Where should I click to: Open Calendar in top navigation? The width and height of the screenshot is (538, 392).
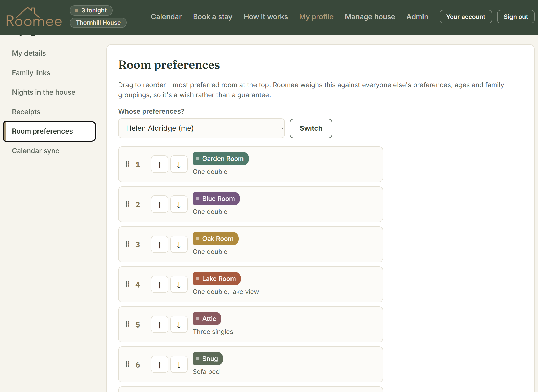pos(166,17)
